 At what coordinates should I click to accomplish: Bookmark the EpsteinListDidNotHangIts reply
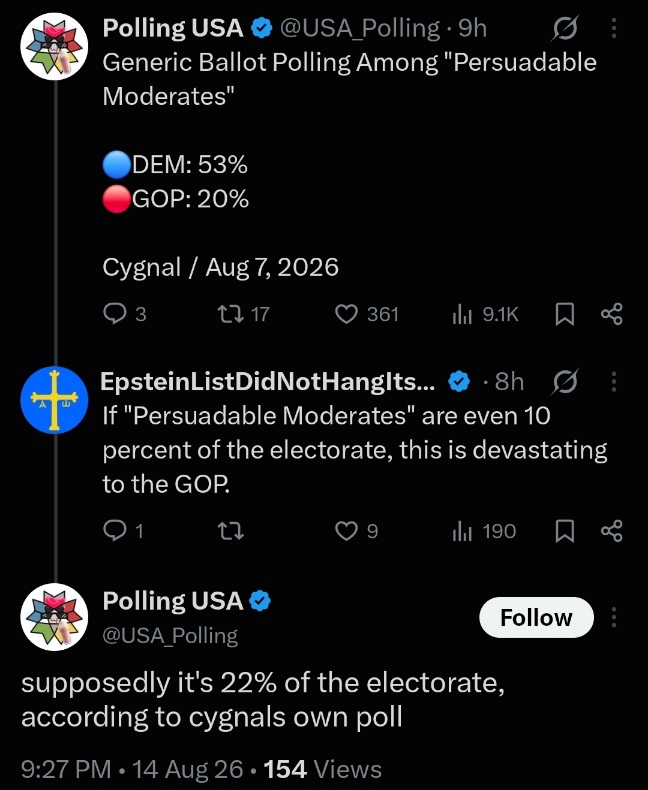(564, 531)
